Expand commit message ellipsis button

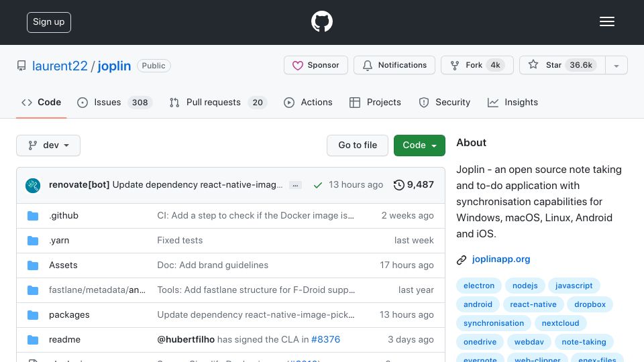295,185
